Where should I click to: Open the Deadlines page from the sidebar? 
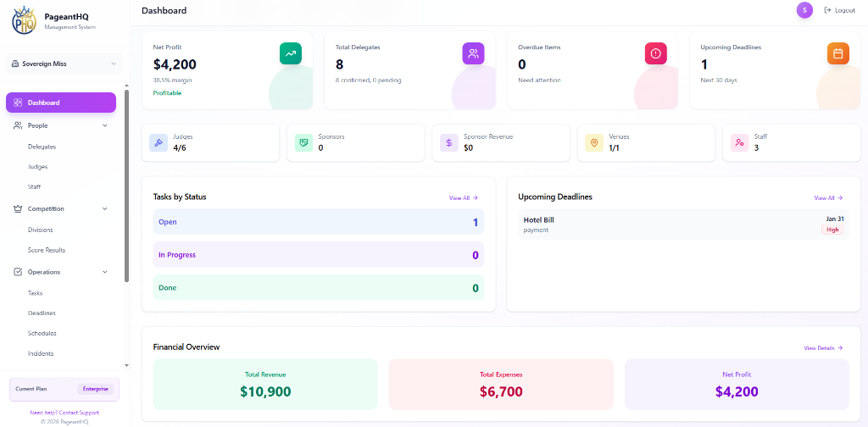tap(42, 313)
